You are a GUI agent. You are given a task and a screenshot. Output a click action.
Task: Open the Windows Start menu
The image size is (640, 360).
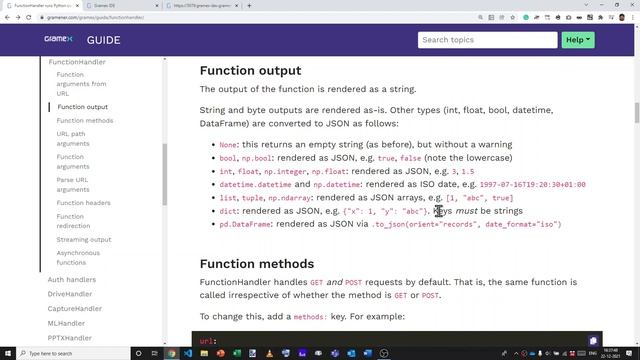click(8, 353)
